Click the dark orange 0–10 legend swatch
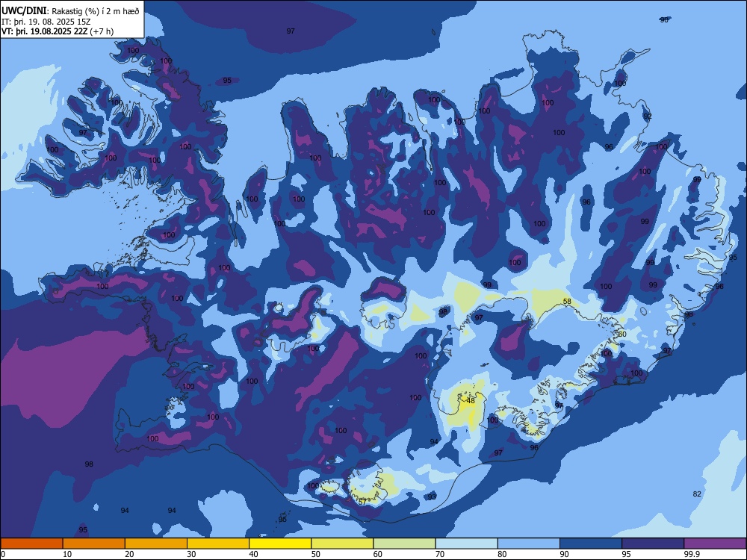747x560 pixels. (31, 544)
